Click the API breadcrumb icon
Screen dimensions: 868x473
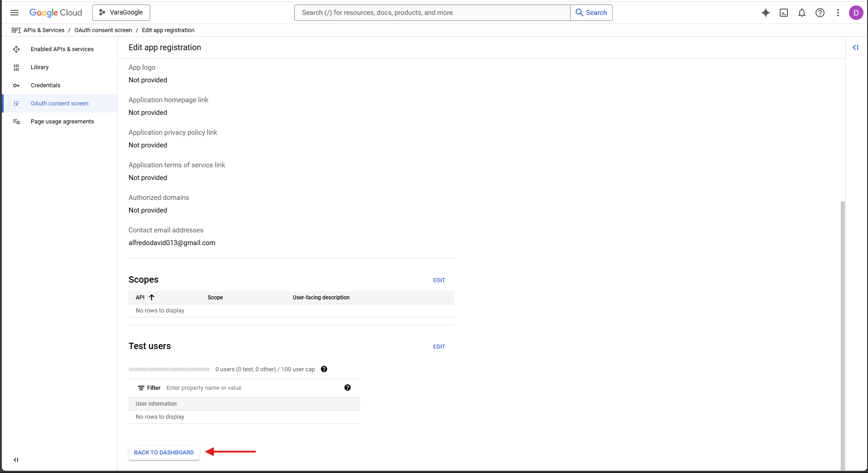(x=16, y=30)
